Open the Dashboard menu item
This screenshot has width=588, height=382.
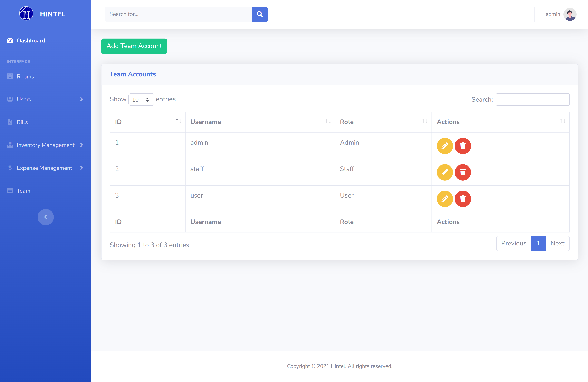31,40
